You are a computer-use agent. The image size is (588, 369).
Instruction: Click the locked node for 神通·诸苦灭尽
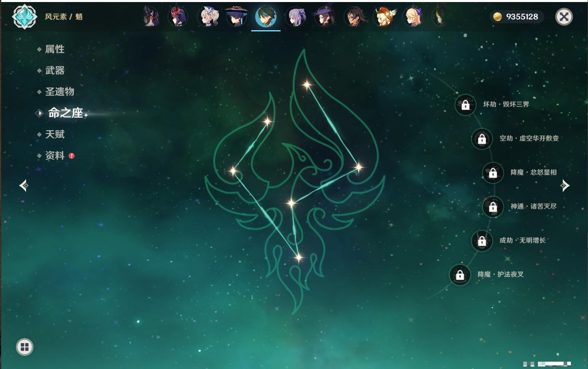[x=493, y=207]
